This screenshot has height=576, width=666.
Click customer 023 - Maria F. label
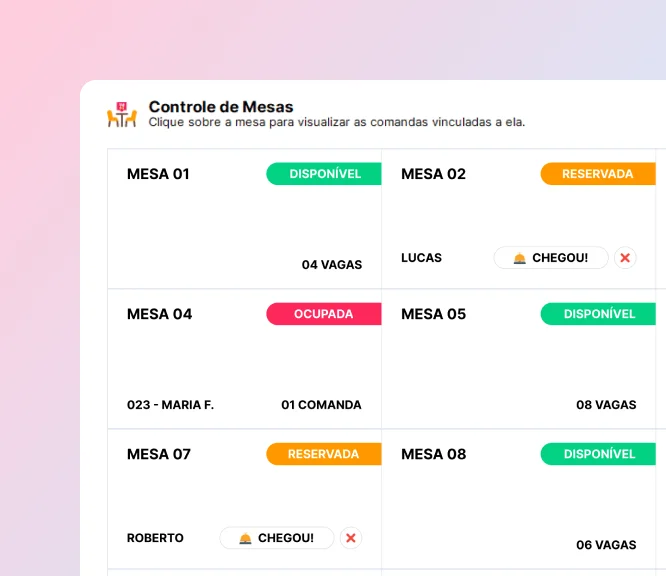pyautogui.click(x=170, y=405)
